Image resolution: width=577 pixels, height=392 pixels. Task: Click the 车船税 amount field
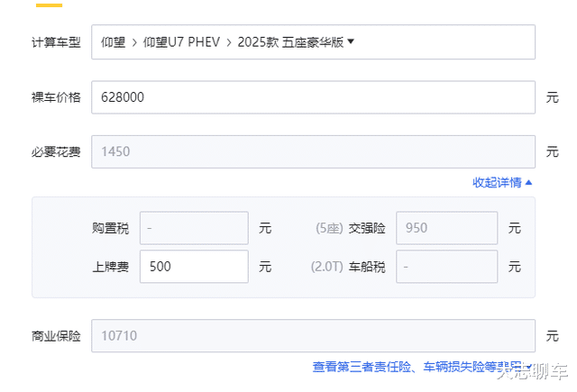[x=446, y=267]
